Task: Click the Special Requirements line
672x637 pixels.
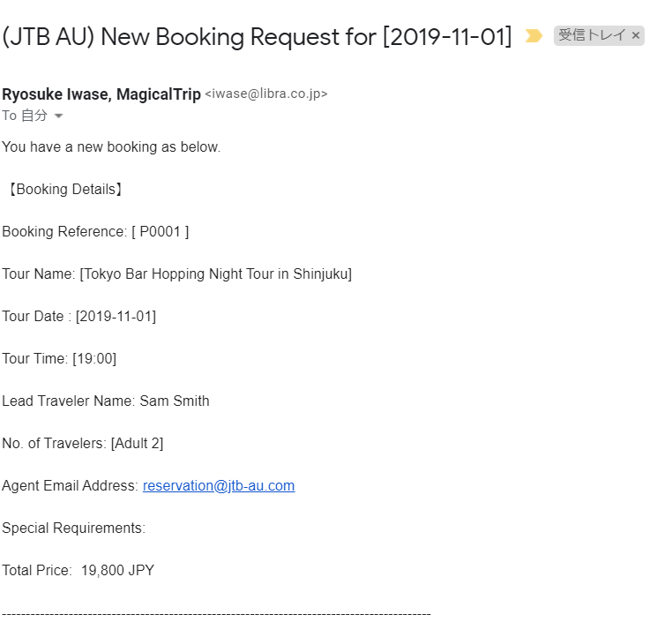Action: click(73, 528)
